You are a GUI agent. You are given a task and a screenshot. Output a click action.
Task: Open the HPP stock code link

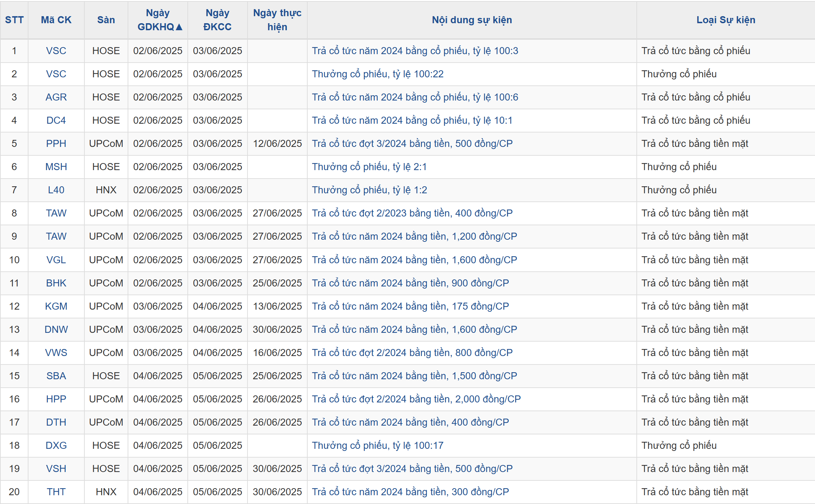(x=56, y=399)
